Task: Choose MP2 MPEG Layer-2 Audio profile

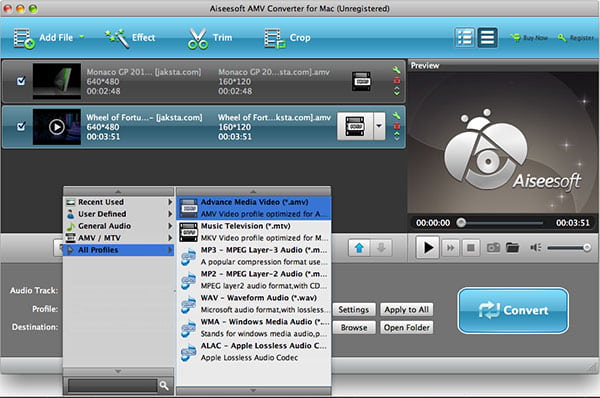Action: 253,280
